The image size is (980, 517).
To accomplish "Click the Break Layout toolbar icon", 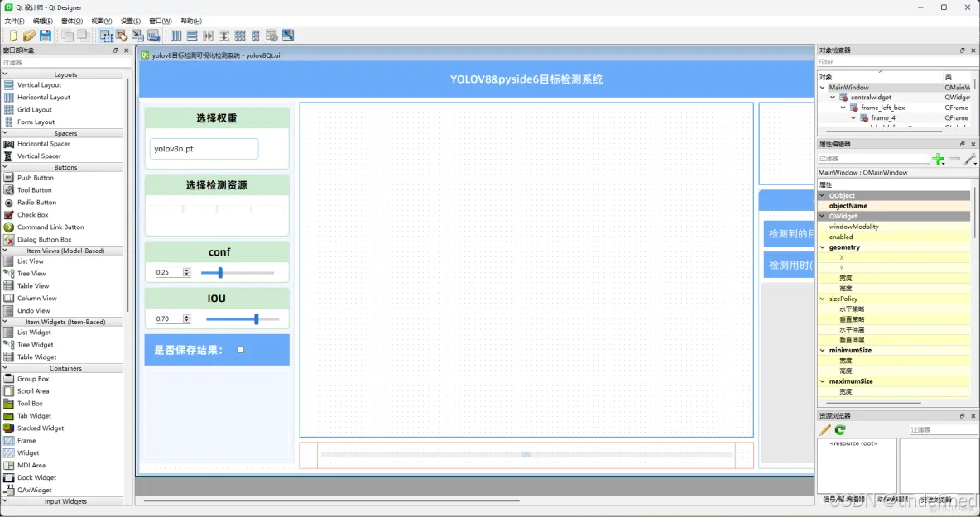I will (x=271, y=36).
